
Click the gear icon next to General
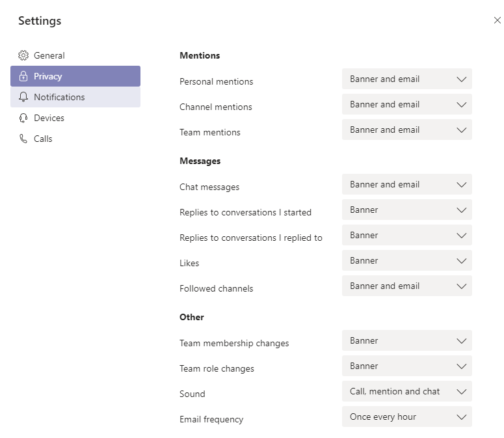(x=23, y=55)
